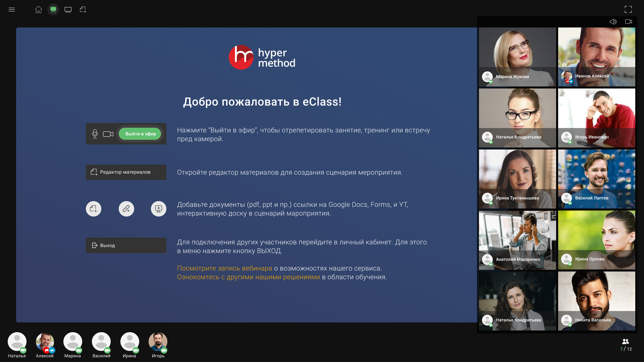Toggle video panel camera icon

point(629,22)
